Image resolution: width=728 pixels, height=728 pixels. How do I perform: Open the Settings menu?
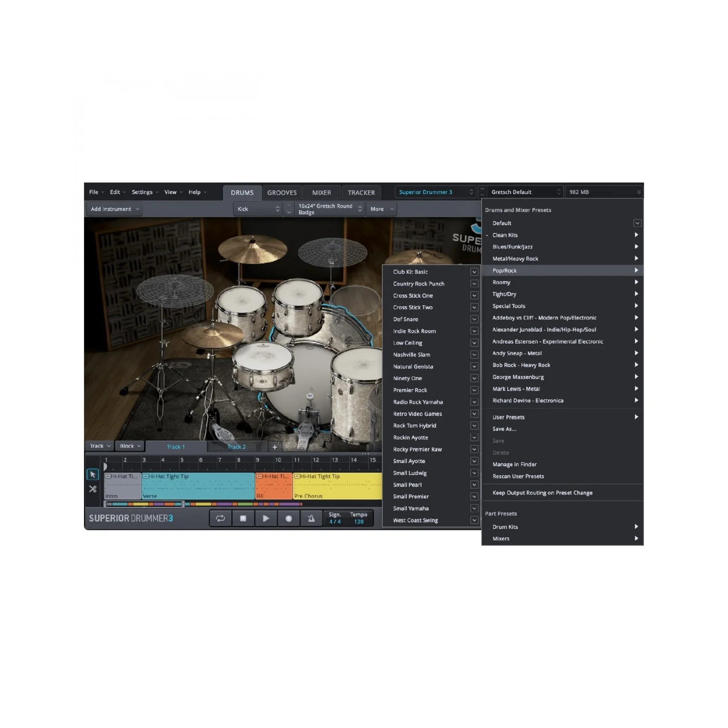tap(145, 192)
